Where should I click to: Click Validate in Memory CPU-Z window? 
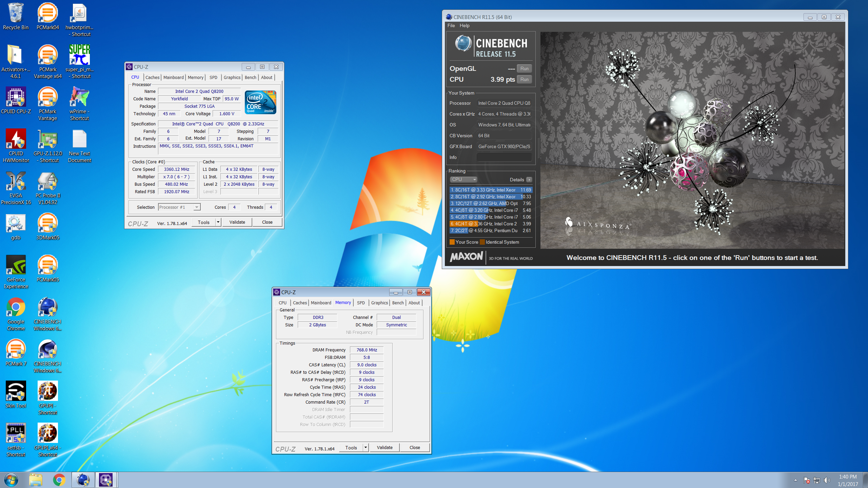coord(384,448)
